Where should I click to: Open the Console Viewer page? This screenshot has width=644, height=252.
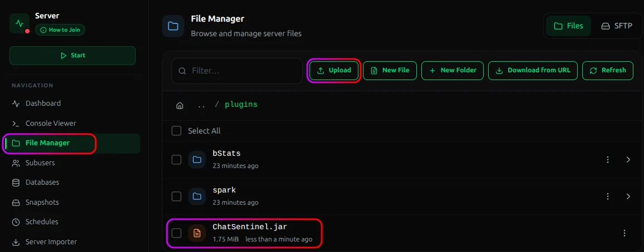click(51, 123)
